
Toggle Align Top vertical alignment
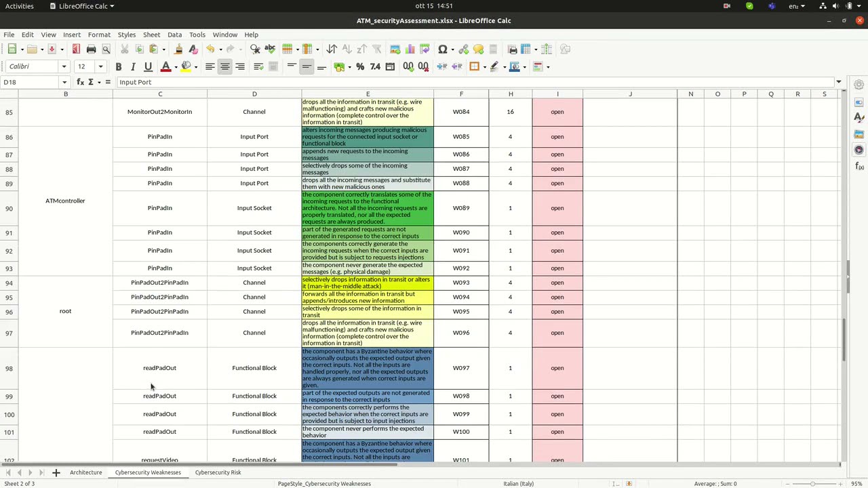click(292, 66)
